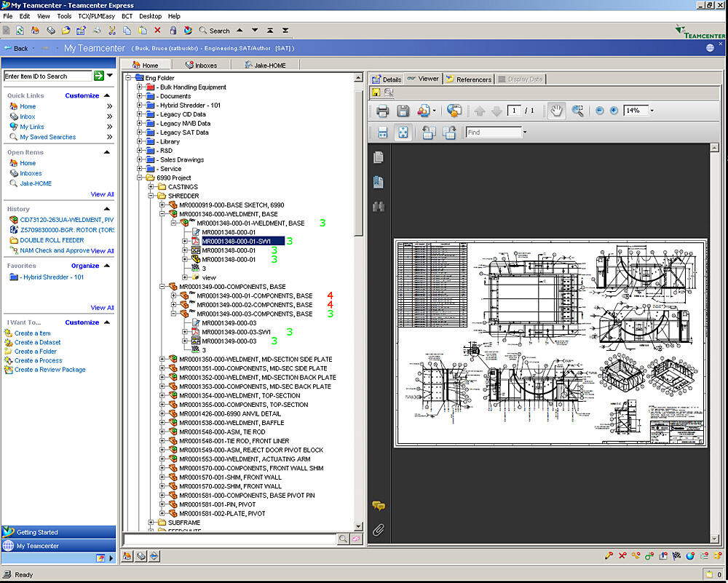Viewport: 728px width, 583px height.
Task: Open the File menu
Action: pos(8,16)
